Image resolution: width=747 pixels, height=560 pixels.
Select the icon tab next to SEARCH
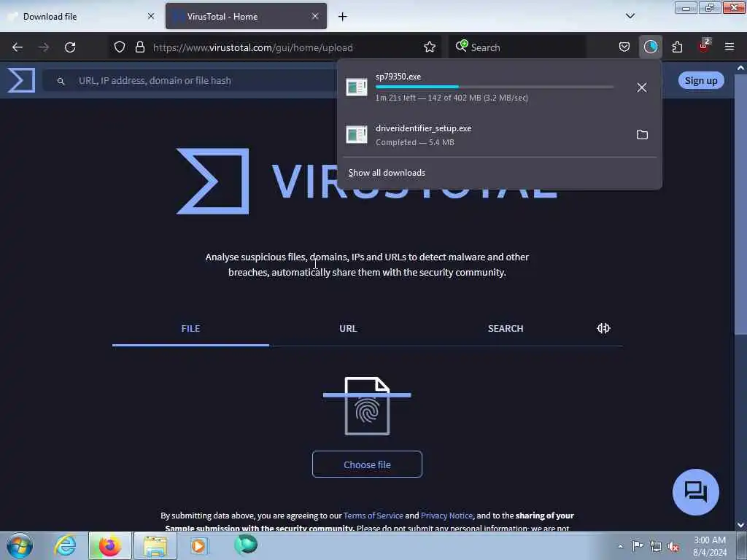point(603,328)
